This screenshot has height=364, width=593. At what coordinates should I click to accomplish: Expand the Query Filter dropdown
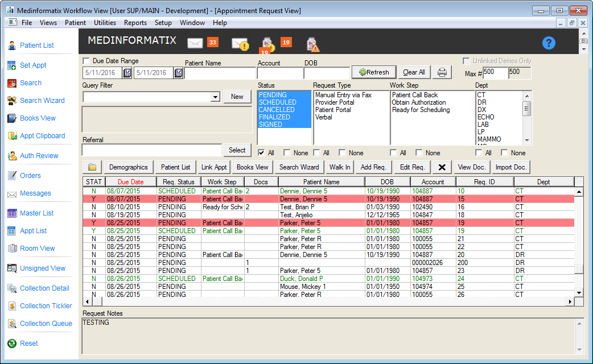[215, 97]
